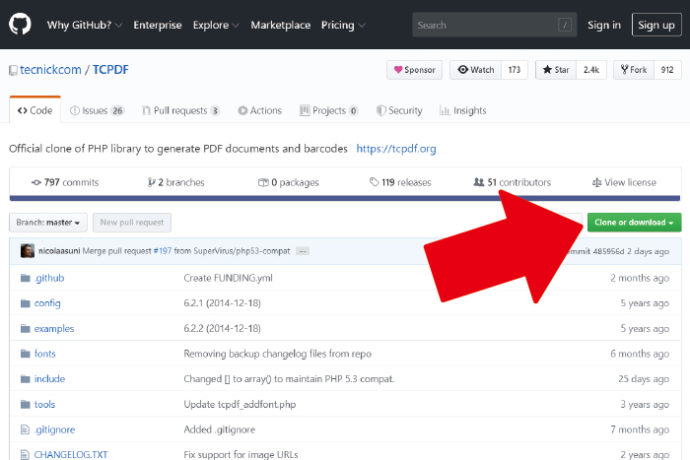Switch to the Issues tab

point(97,111)
